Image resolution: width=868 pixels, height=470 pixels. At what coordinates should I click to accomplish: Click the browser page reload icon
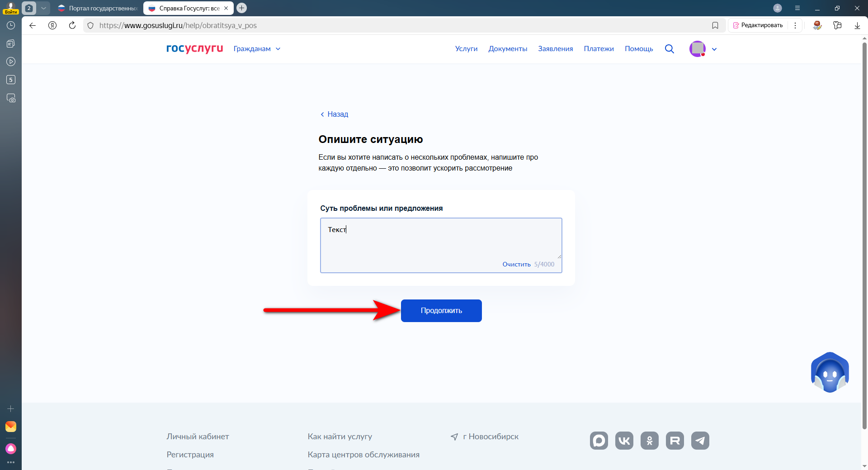click(x=72, y=25)
